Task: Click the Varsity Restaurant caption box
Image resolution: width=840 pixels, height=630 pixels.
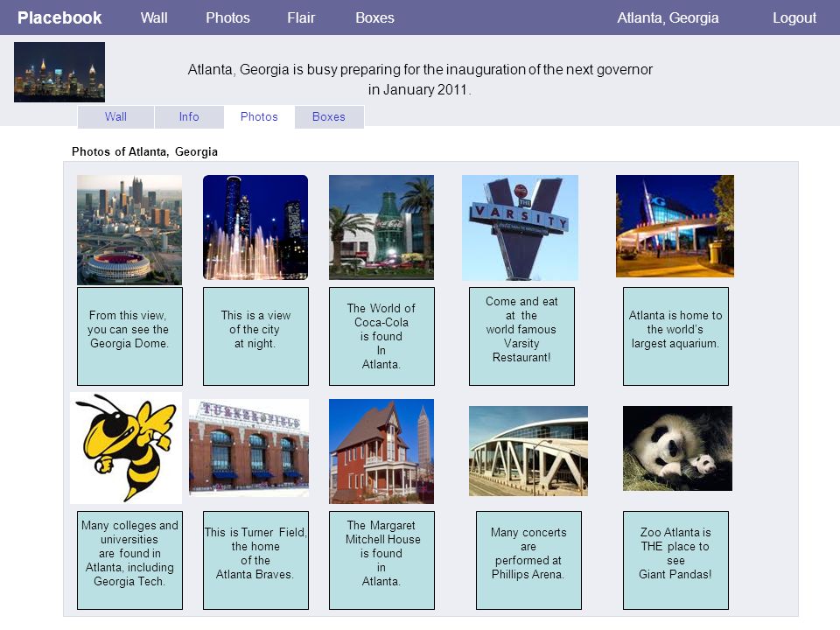Action: (x=521, y=336)
